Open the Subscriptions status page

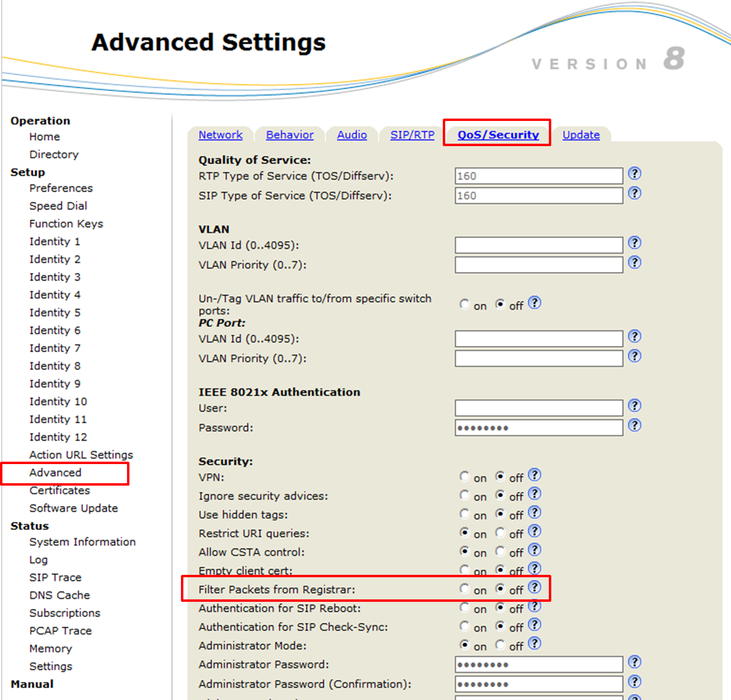65,613
